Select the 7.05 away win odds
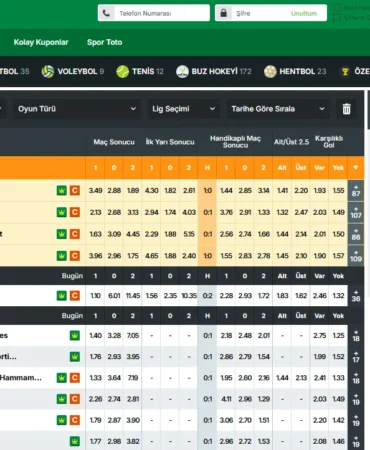 133,335
